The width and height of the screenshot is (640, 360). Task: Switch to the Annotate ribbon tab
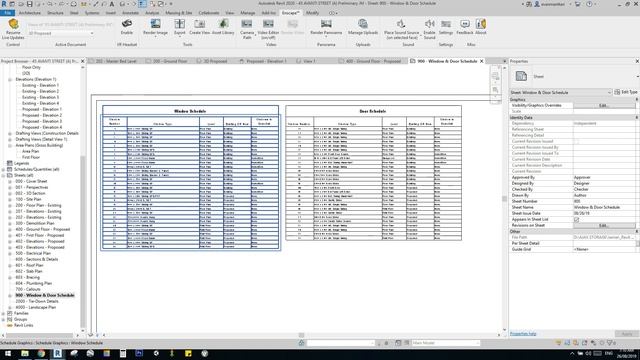click(x=130, y=13)
